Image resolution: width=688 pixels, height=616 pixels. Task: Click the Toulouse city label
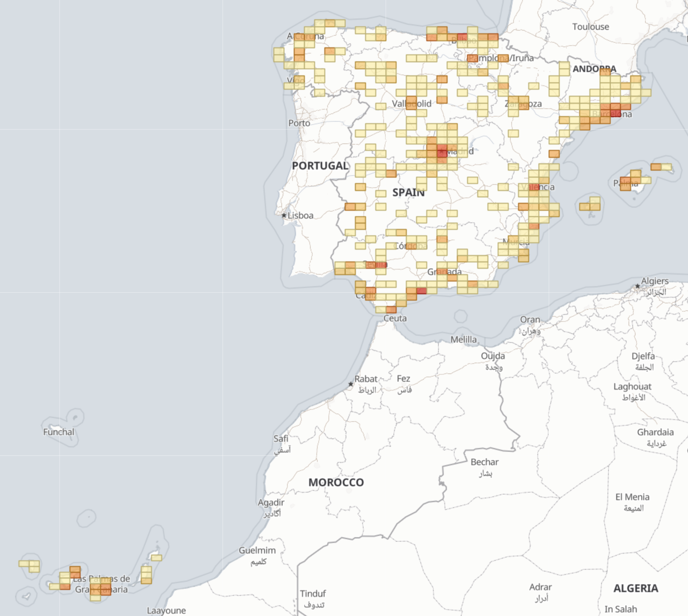point(590,27)
